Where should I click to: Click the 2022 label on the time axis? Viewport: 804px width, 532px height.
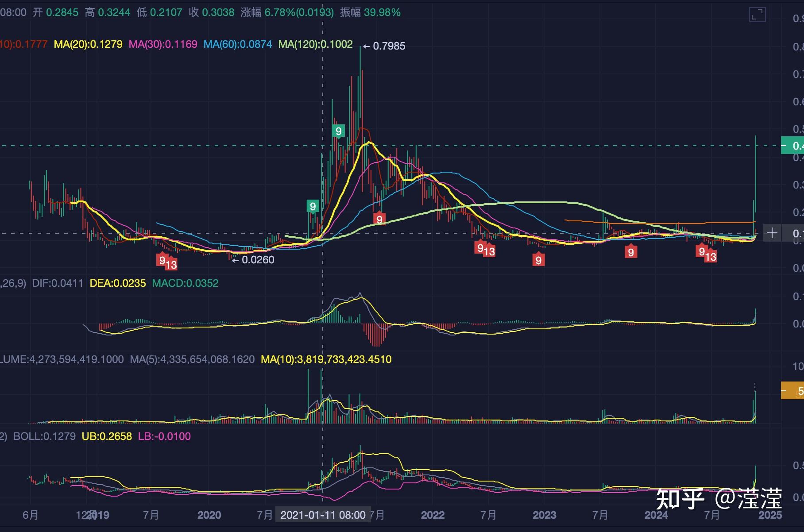click(433, 515)
